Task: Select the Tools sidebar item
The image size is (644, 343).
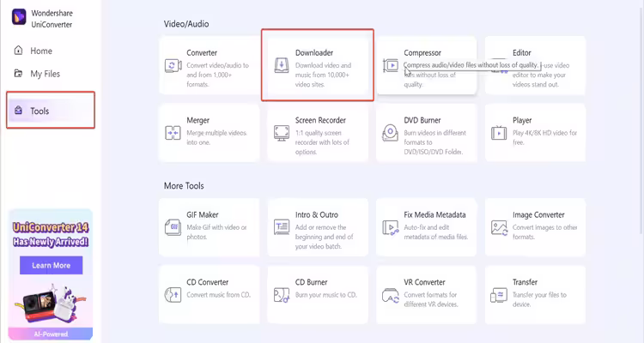Action: tap(51, 111)
